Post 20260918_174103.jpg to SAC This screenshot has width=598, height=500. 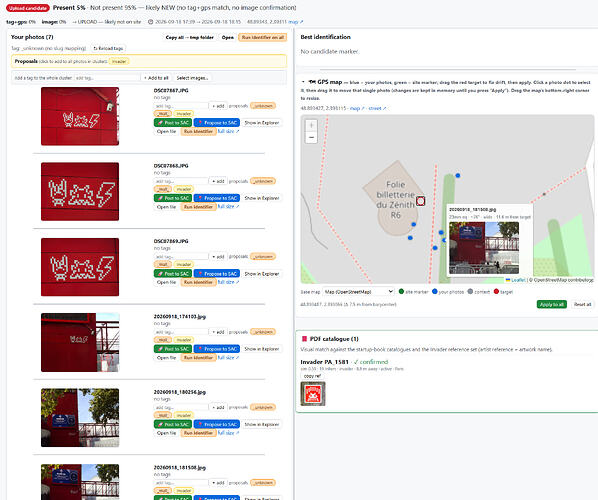pyautogui.click(x=173, y=349)
